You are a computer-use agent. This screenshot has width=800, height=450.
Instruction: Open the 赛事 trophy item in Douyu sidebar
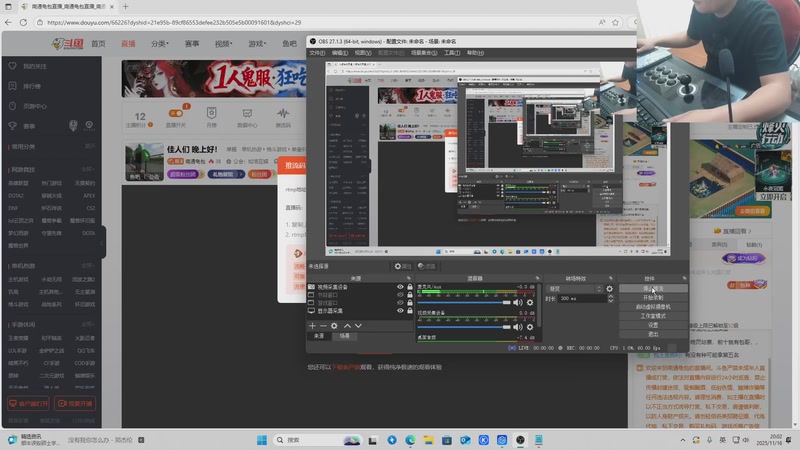pyautogui.click(x=13, y=126)
